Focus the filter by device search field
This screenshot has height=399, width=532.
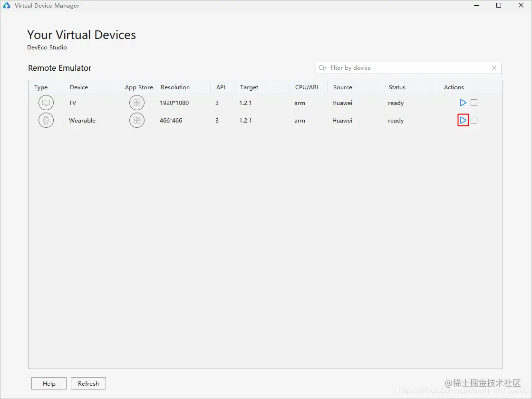tap(408, 68)
